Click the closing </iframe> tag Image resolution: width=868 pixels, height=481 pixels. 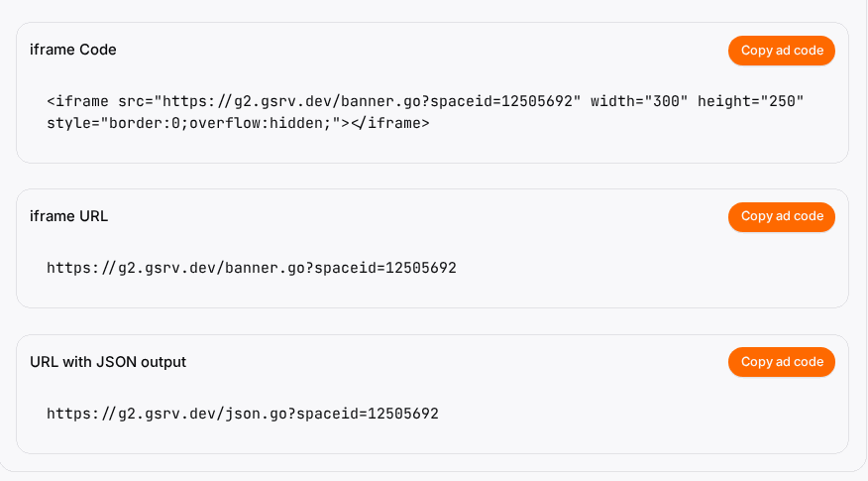(390, 123)
